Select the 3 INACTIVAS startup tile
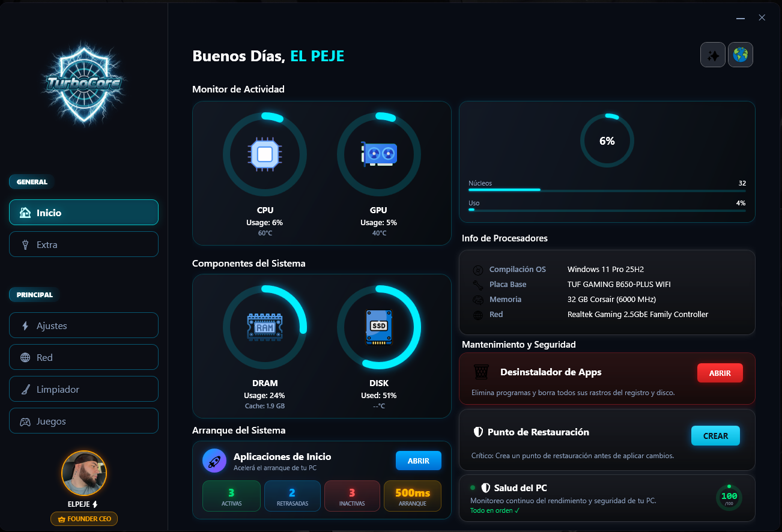This screenshot has height=532, width=782. coord(352,496)
